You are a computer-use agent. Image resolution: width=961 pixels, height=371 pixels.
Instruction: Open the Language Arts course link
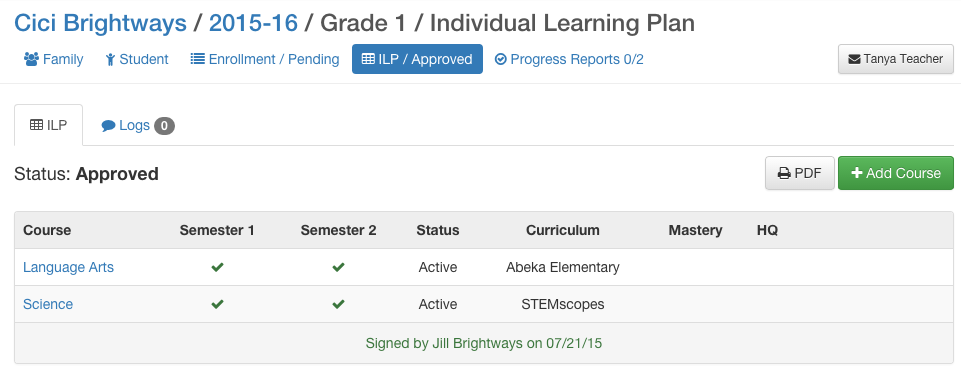(x=68, y=267)
